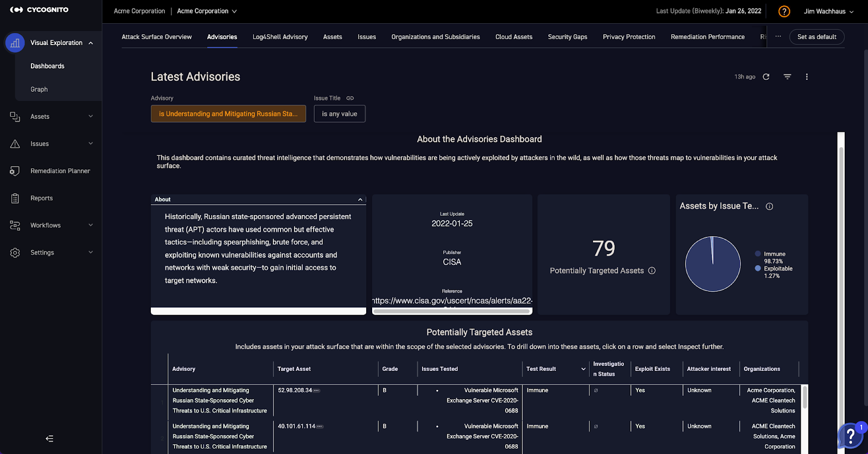Viewport: 868px width, 454px height.
Task: Sort by the Target Asset column header
Action: 294,369
